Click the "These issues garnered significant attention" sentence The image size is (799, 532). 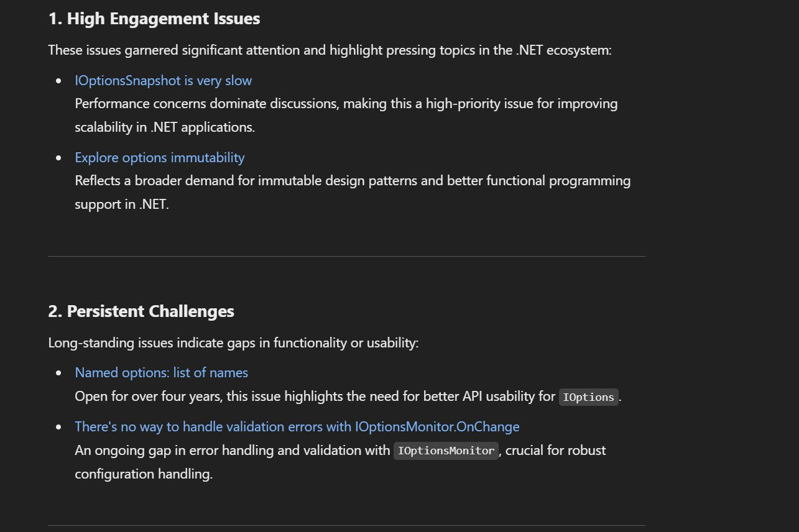[x=330, y=50]
